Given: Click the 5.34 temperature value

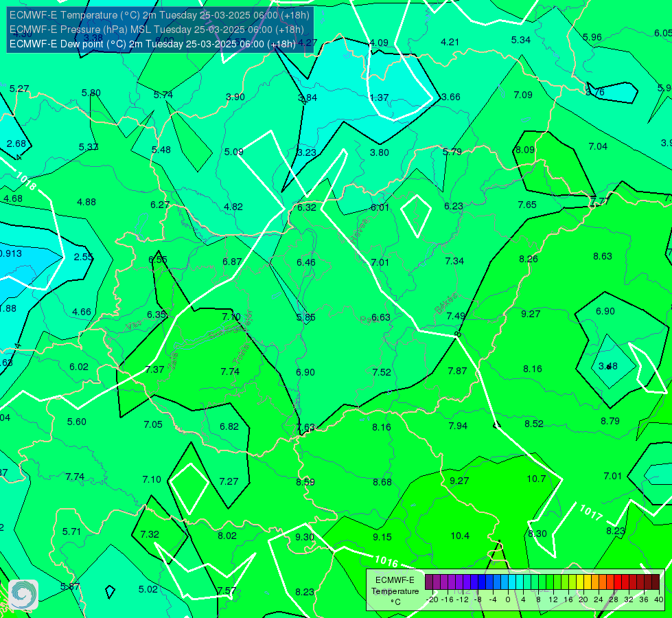Looking at the screenshot, I should pos(521,40).
